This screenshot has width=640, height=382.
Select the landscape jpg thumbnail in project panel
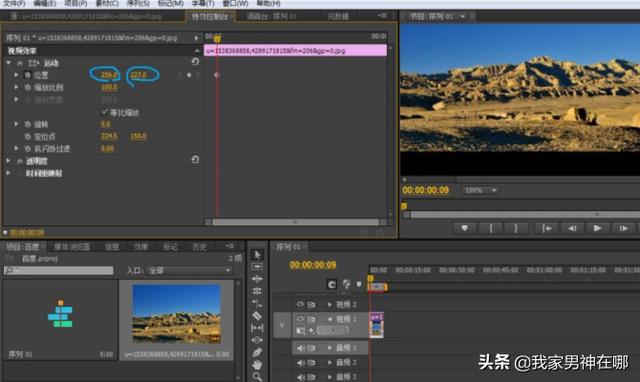pyautogui.click(x=176, y=314)
